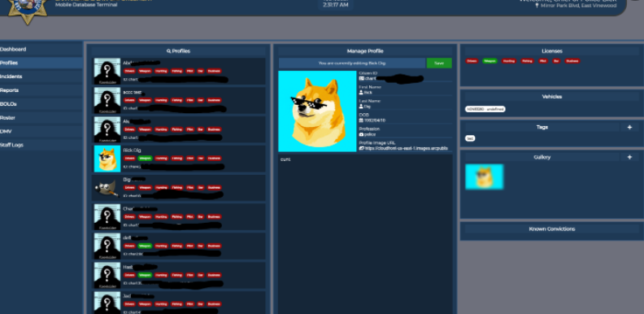
Task: Click the search magnifier icon beside Profiles
Action: tap(168, 51)
